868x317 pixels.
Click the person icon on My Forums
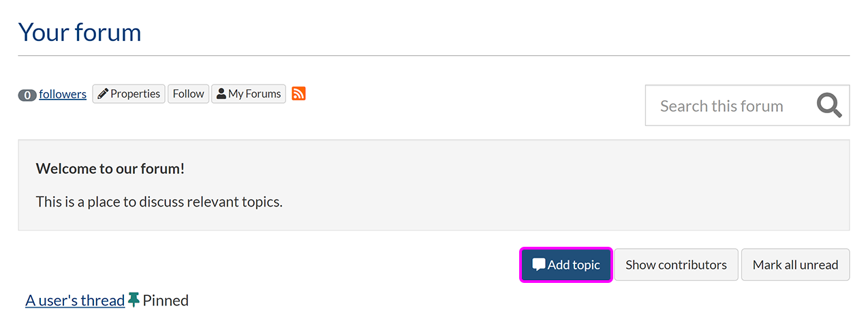point(221,94)
